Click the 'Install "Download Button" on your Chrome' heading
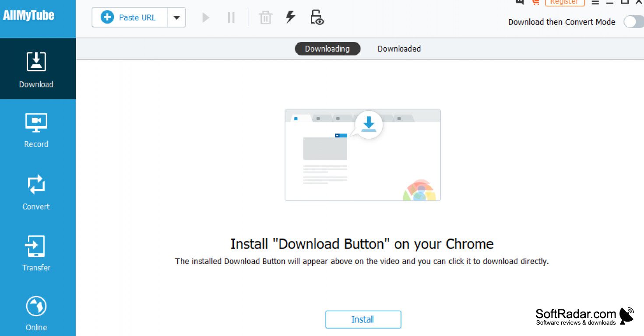644x336 pixels. tap(362, 244)
